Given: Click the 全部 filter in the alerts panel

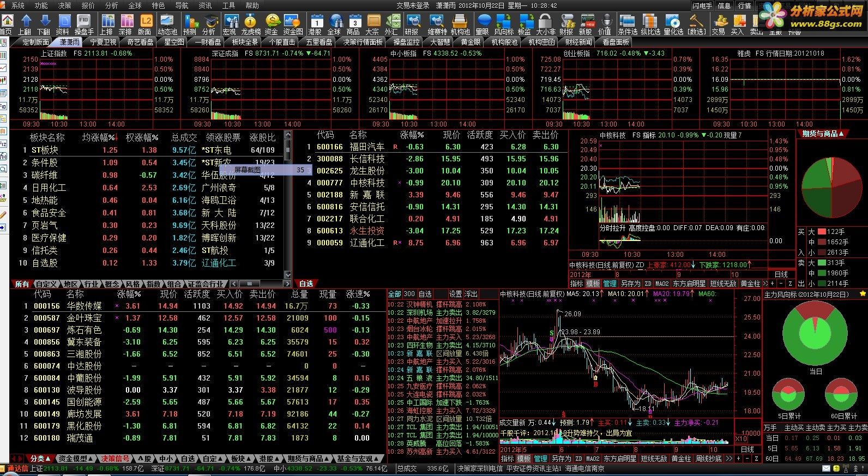Looking at the screenshot, I should pos(394,294).
